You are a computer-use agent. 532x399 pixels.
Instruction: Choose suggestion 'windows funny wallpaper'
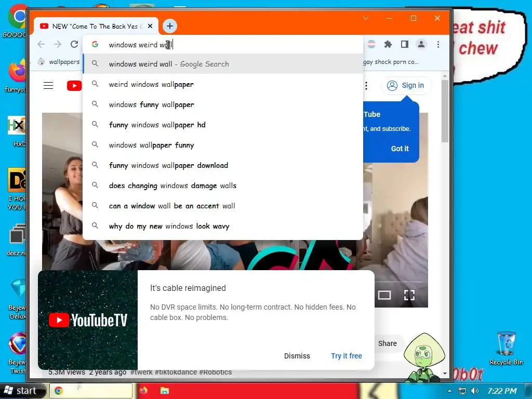(222, 104)
